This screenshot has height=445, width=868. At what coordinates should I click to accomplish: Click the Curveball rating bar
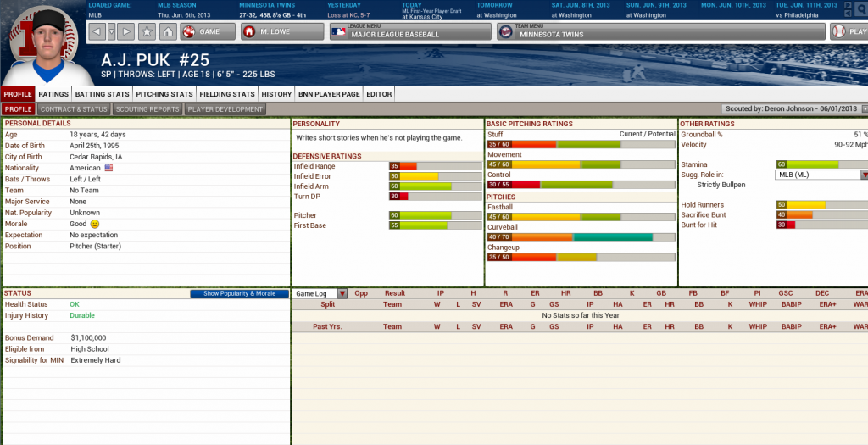[581, 237]
